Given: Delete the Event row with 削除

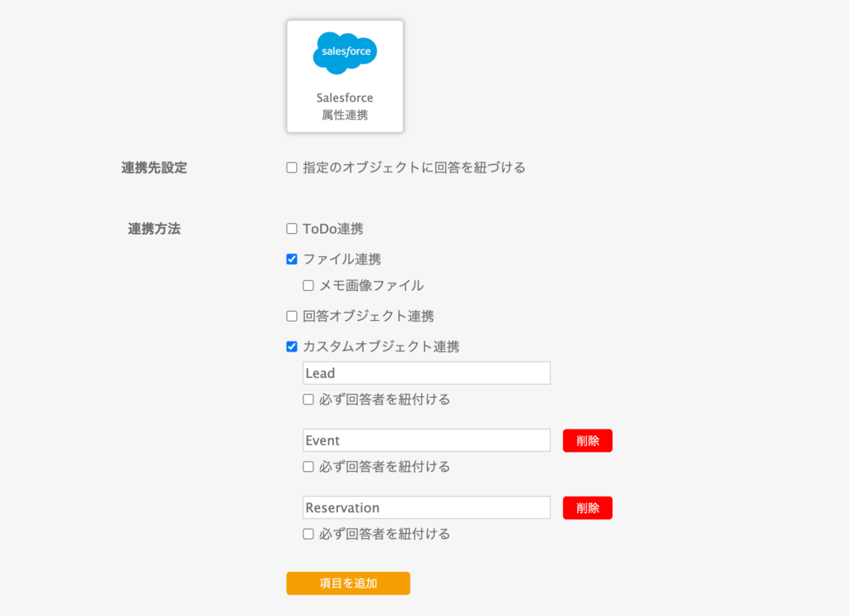Looking at the screenshot, I should pyautogui.click(x=587, y=441).
